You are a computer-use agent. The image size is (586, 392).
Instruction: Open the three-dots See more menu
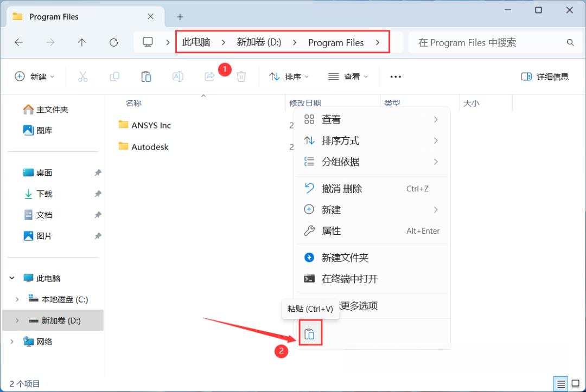[396, 76]
